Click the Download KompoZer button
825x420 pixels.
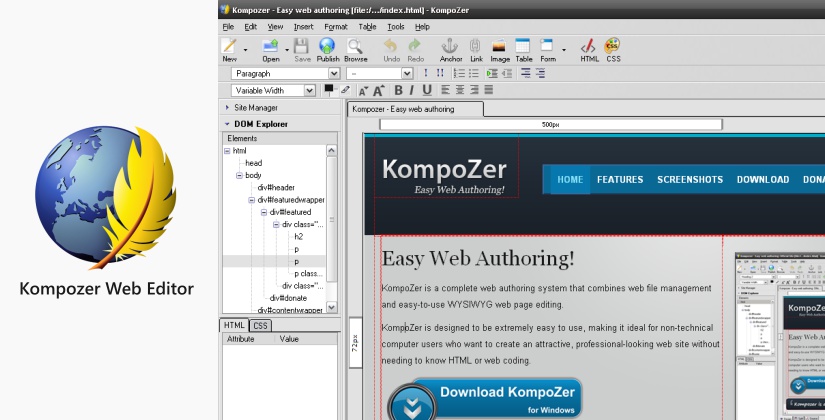coord(484,398)
